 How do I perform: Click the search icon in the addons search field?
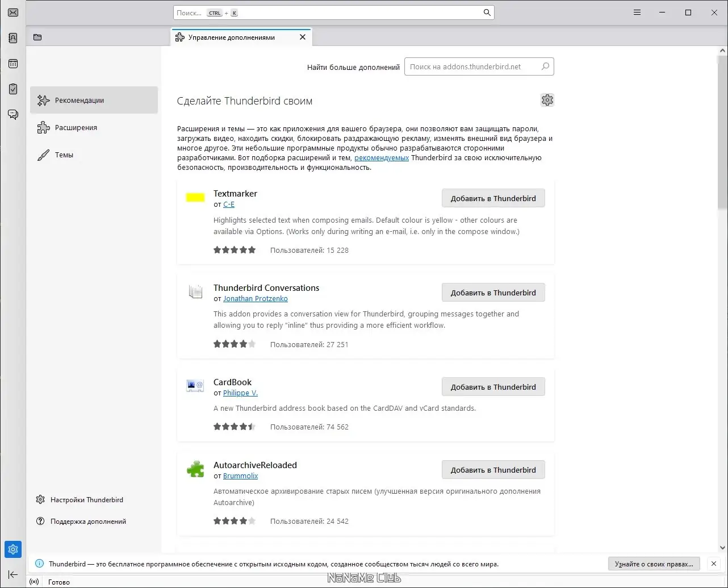point(545,66)
